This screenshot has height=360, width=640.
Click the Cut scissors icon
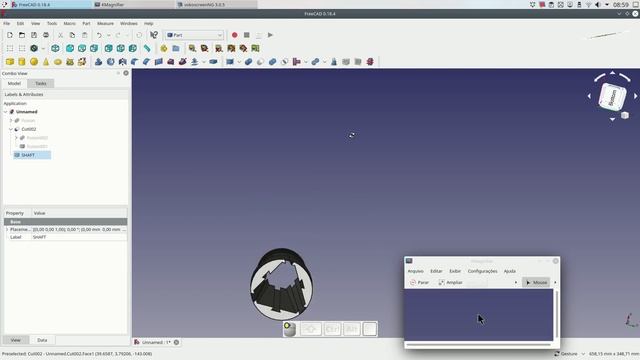point(60,35)
